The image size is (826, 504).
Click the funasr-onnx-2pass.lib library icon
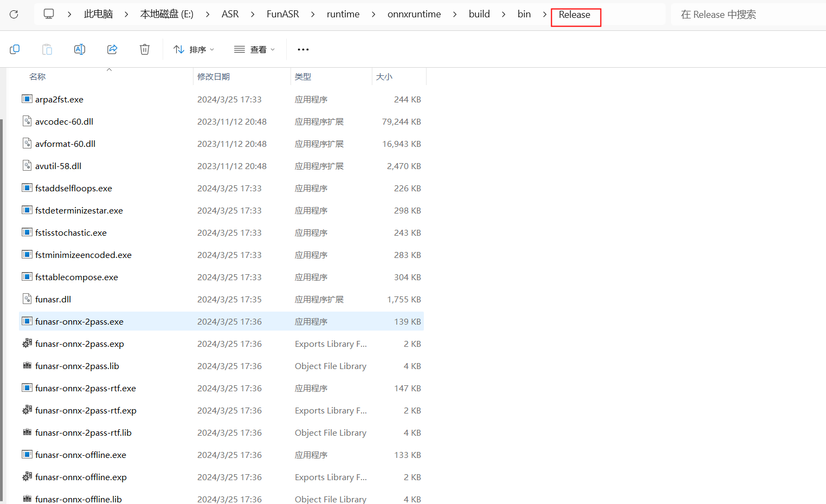click(x=27, y=366)
